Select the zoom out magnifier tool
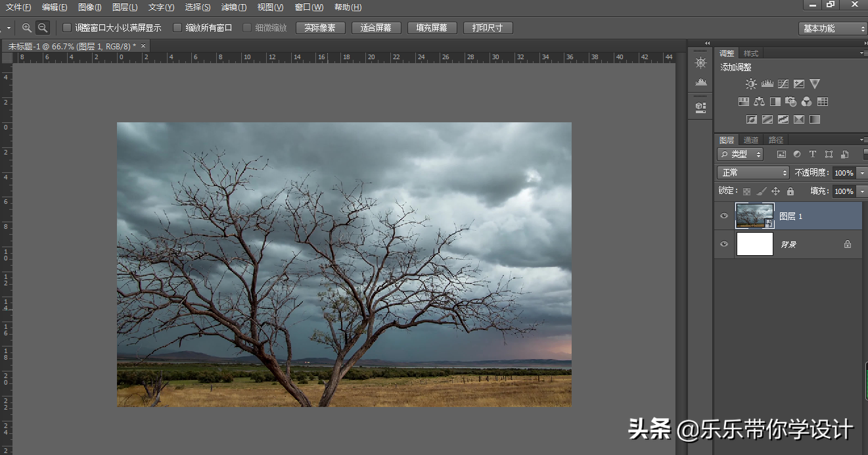 click(43, 28)
